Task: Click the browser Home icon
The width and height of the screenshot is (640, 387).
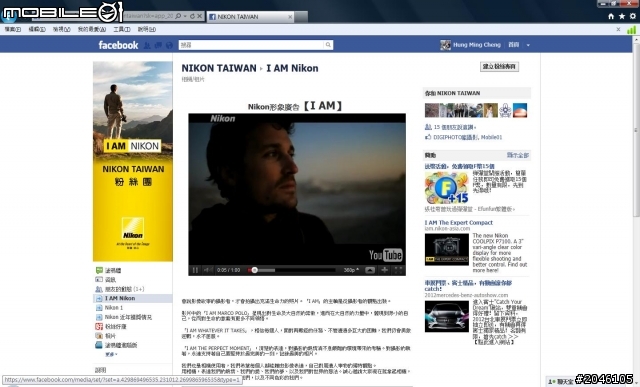Action: [611, 16]
